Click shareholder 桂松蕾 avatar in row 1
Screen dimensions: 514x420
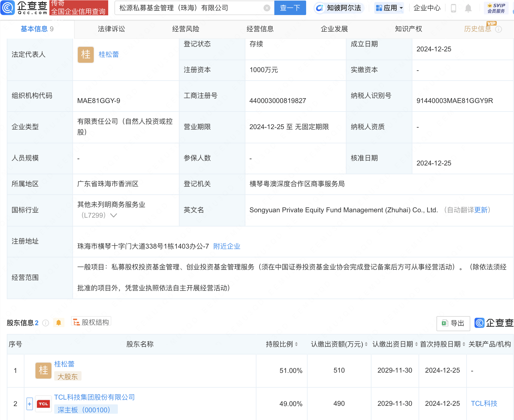click(43, 370)
